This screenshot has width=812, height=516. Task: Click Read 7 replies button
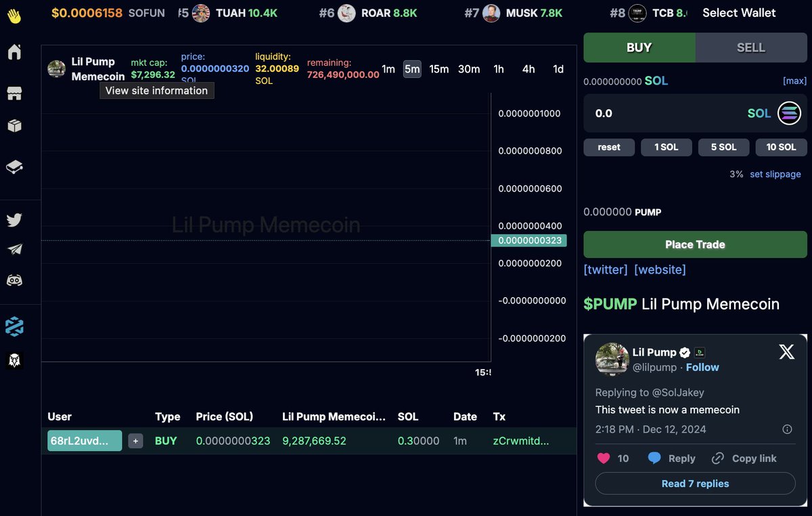point(695,483)
